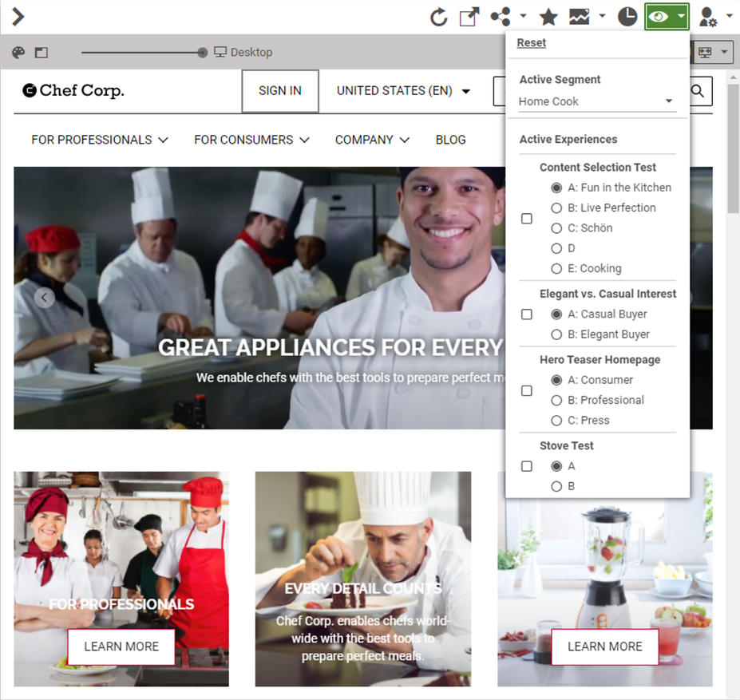The width and height of the screenshot is (740, 700).
Task: Select B: Elegant Buyer radio button
Action: (x=556, y=334)
